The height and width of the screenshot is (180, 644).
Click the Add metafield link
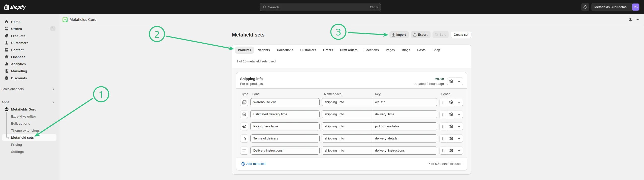click(x=254, y=164)
